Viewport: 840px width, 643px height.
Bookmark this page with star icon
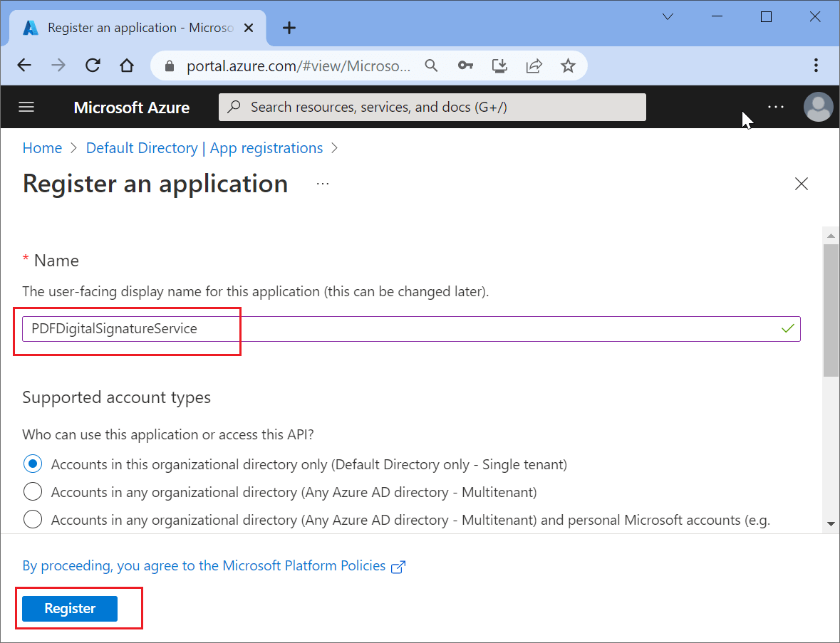[567, 66]
